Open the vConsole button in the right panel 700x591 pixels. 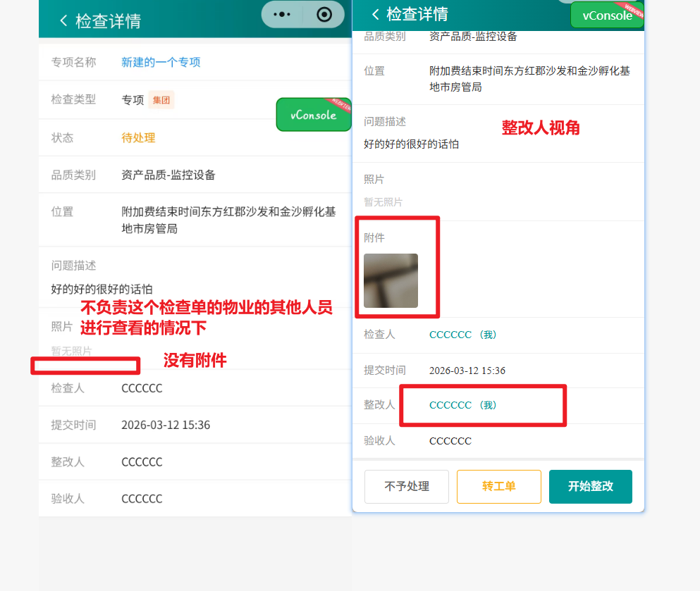607,15
